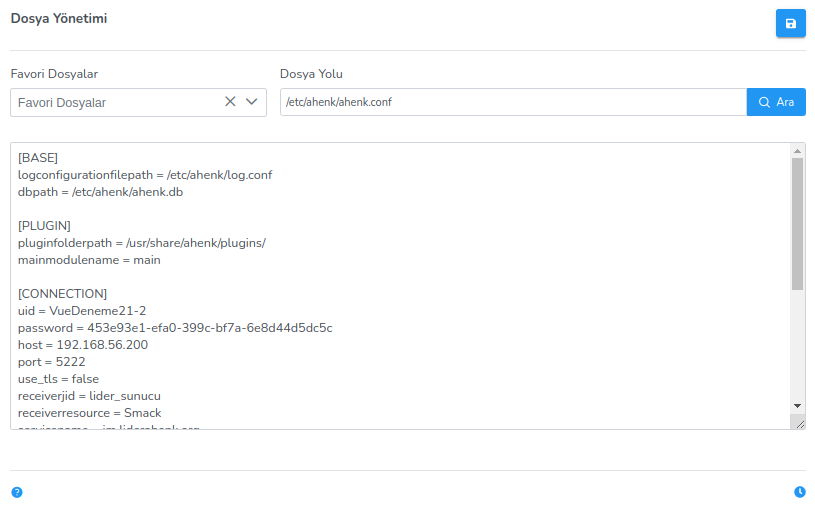Expand the Favori Dosyalar dropdown chevron
The image size is (815, 516).
251,102
